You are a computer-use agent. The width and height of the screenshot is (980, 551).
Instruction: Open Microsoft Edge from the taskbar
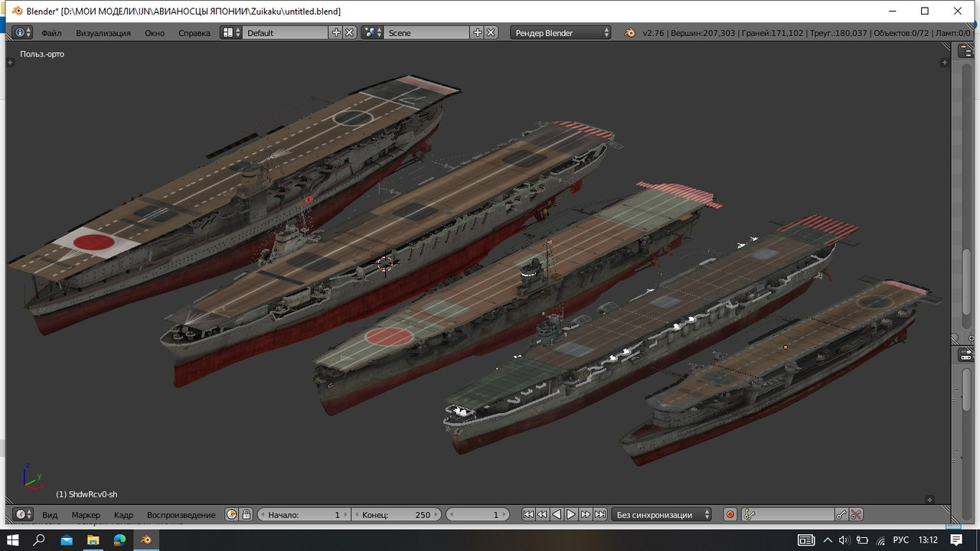[x=119, y=540]
